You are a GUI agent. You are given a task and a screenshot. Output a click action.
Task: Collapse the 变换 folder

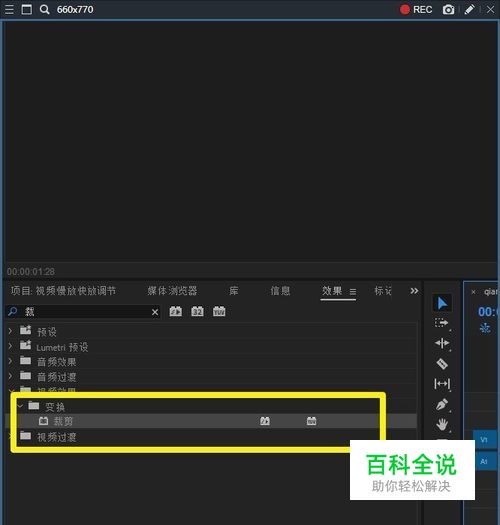click(x=20, y=406)
